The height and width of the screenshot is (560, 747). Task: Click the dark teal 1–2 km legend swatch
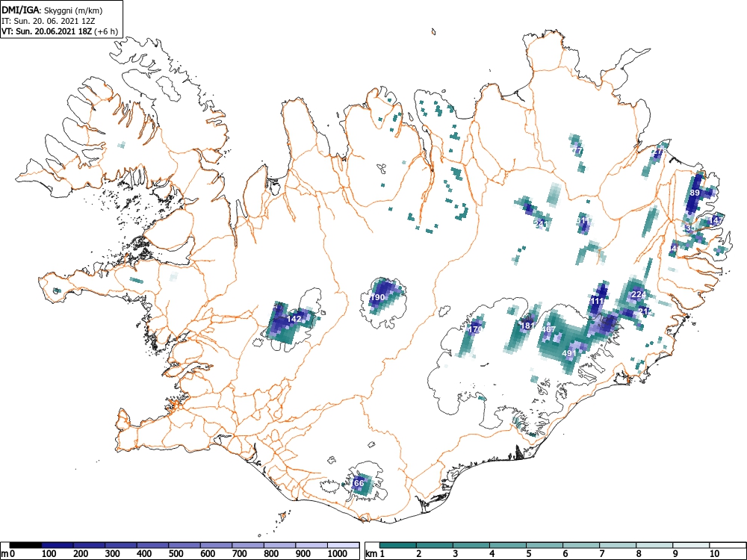[x=398, y=545]
